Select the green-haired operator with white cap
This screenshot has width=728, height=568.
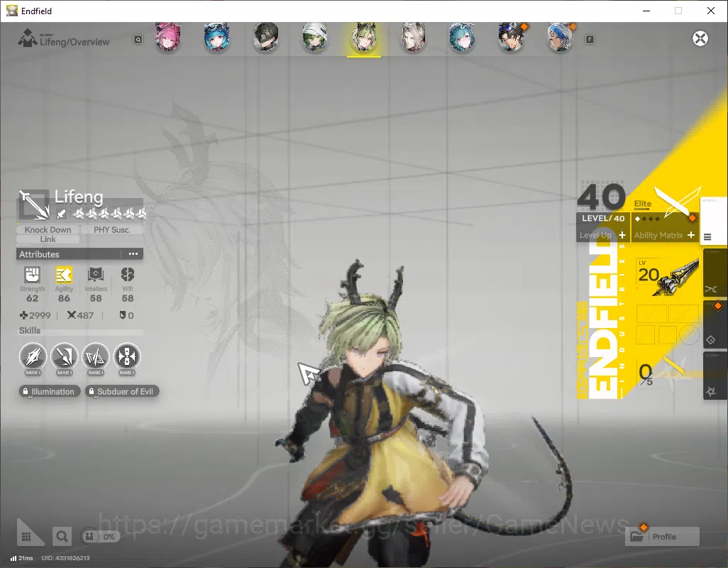315,37
